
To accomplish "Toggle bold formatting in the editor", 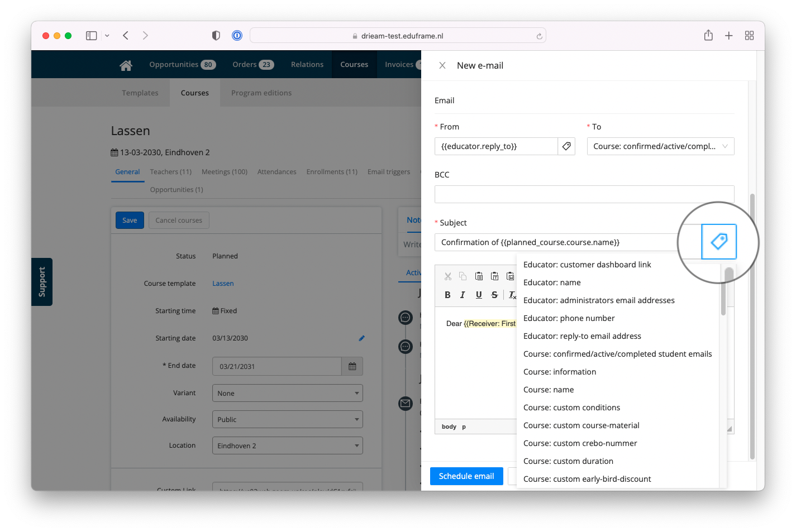I will (447, 295).
